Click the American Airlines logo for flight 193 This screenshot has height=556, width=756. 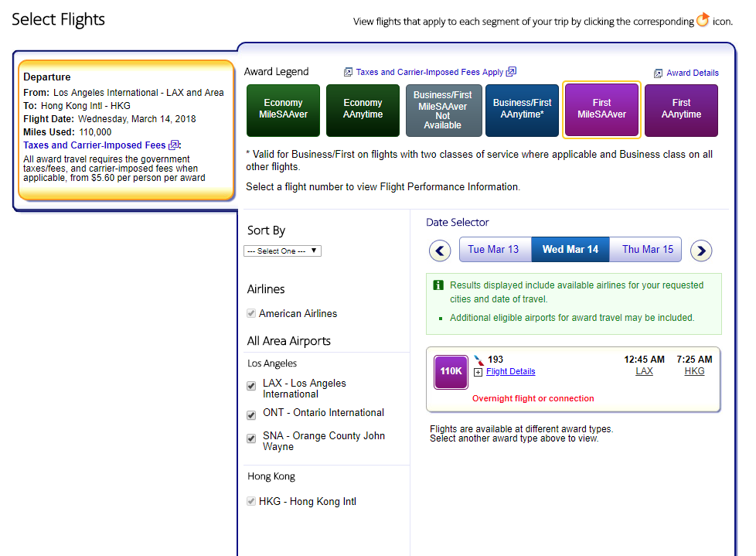[x=478, y=360]
